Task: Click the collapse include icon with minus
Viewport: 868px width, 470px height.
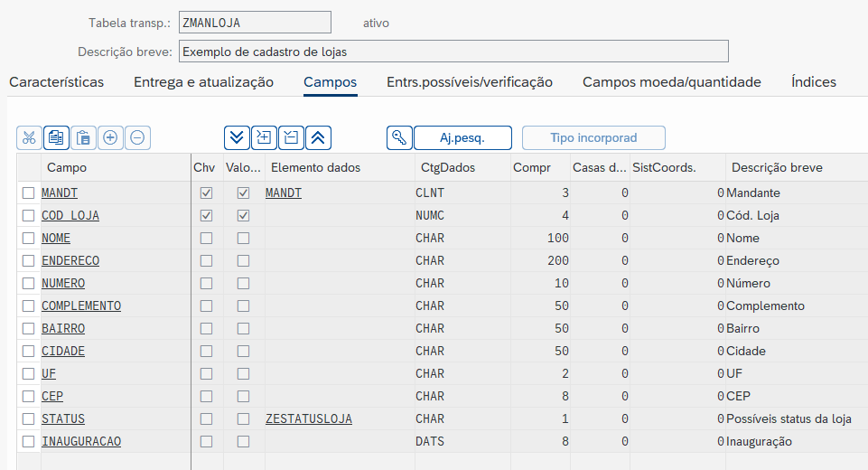Action: coord(291,137)
